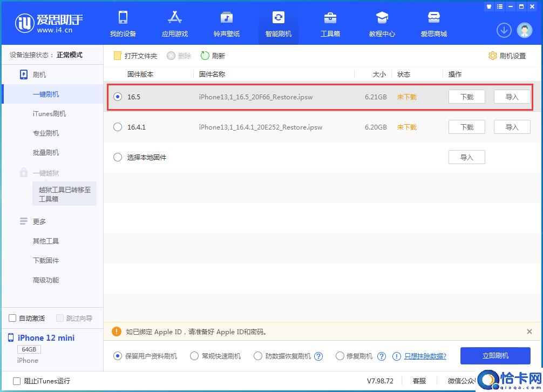Screen dimensions: 543x392
Task: Open 下载固件 in sidebar
Action: click(x=46, y=260)
